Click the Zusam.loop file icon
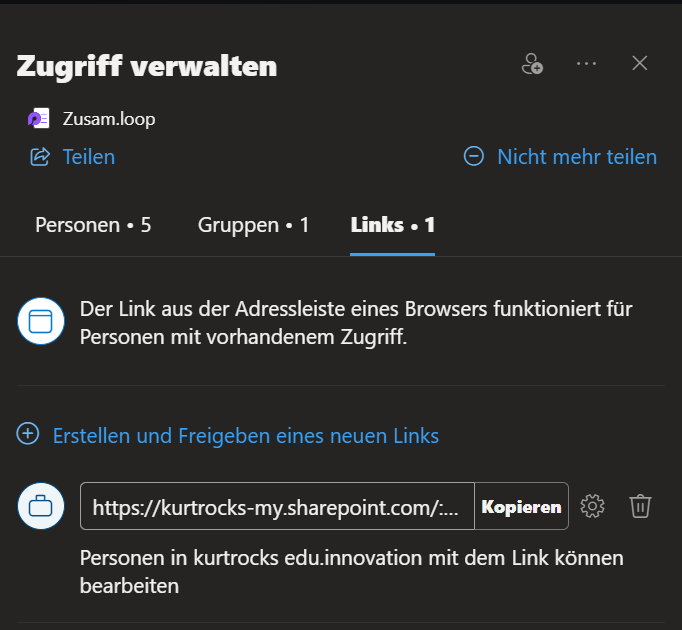This screenshot has width=682, height=630. click(x=38, y=118)
